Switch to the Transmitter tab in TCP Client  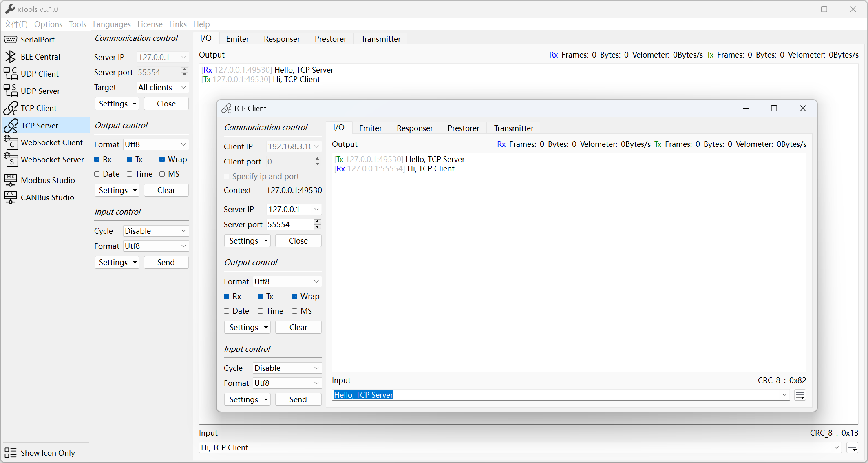pos(513,128)
